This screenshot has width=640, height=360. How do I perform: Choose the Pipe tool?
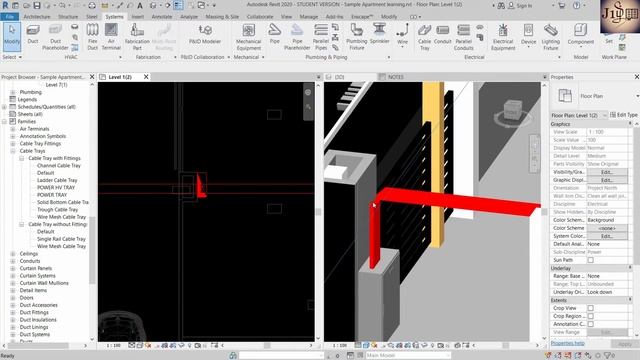pos(274,34)
